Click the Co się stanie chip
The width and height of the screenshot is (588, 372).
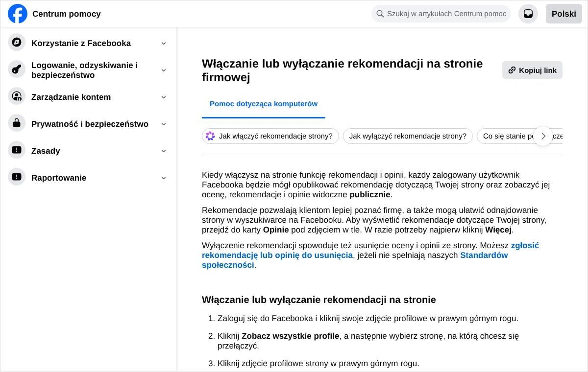coord(519,136)
